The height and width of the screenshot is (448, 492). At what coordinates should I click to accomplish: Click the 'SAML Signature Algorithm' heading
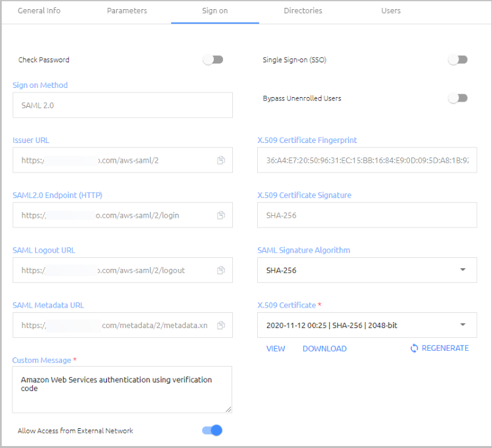pyautogui.click(x=304, y=251)
